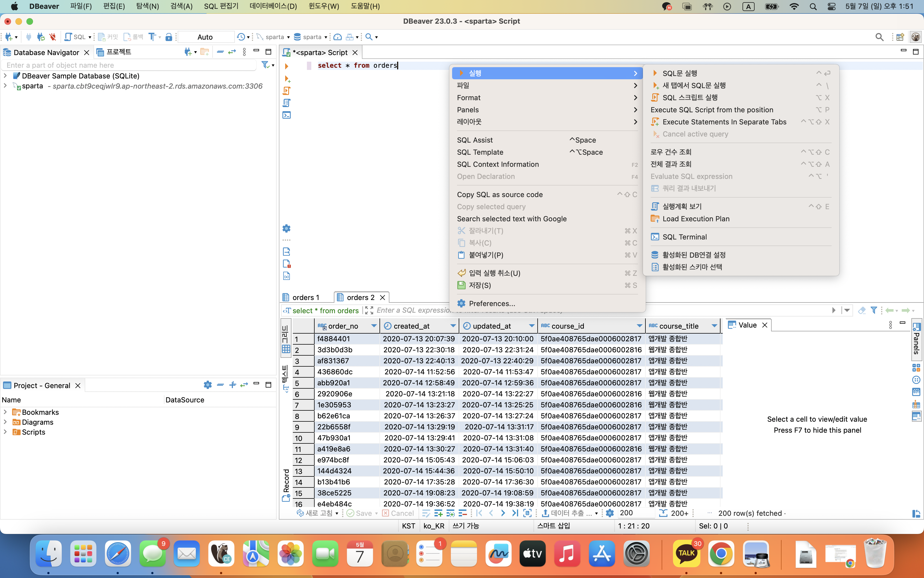
Task: Click Collapse all icon in Database Navigator
Action: click(220, 52)
